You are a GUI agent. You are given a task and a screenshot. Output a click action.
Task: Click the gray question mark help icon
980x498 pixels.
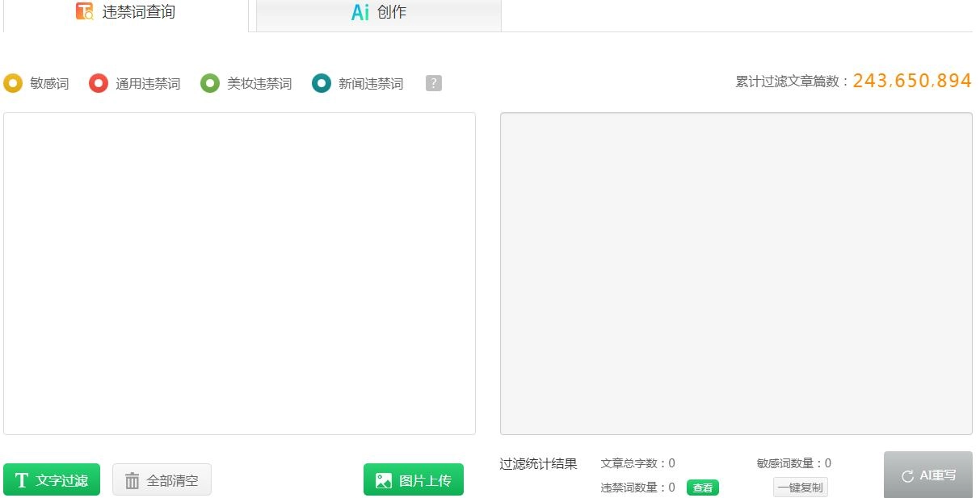tap(433, 83)
